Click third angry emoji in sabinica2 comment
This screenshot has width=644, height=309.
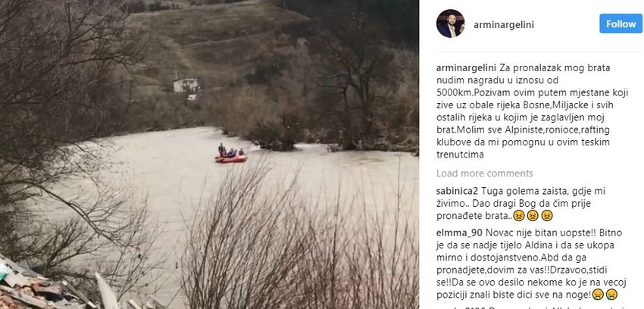[x=547, y=215]
